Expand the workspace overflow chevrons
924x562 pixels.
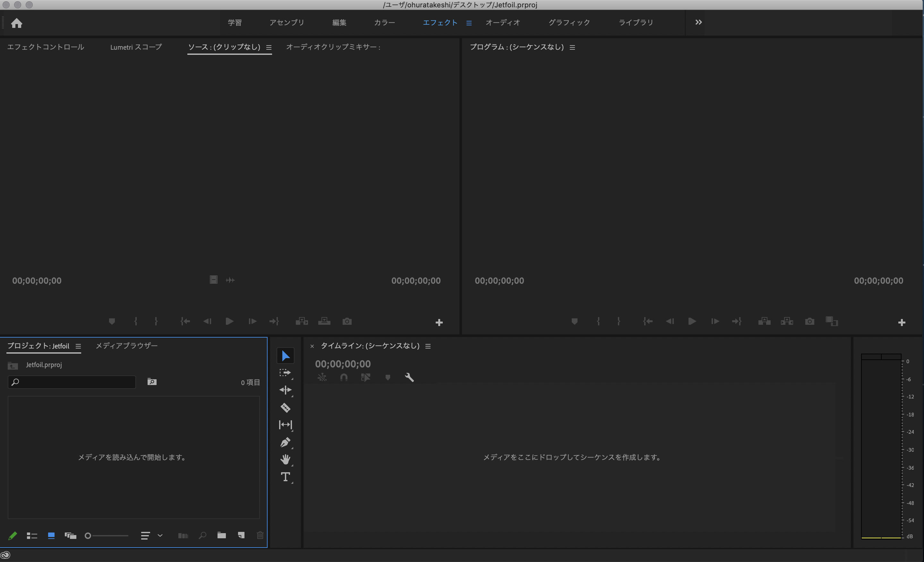(698, 22)
